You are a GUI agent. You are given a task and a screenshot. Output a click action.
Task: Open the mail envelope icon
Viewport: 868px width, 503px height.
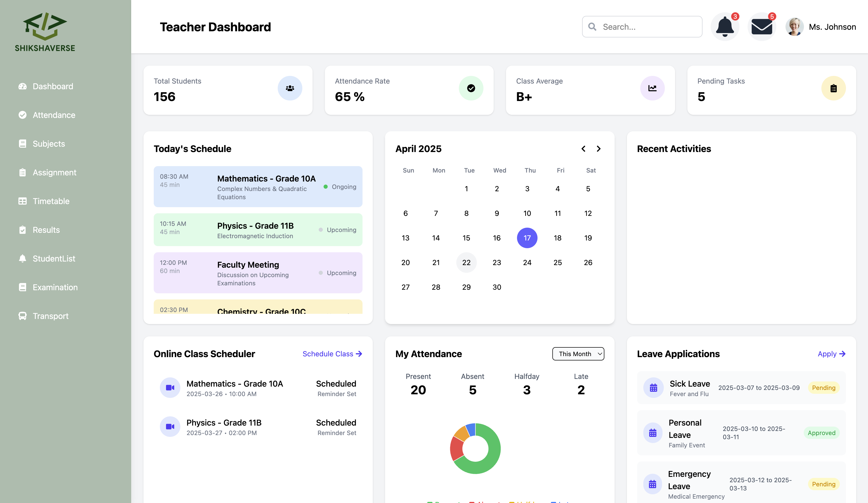click(x=762, y=27)
